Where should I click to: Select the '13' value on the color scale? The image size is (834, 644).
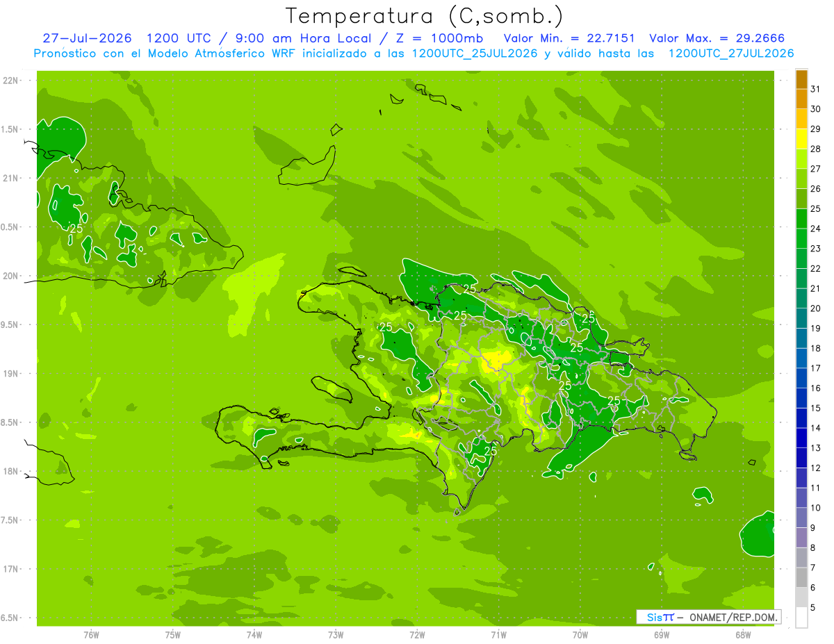816,448
